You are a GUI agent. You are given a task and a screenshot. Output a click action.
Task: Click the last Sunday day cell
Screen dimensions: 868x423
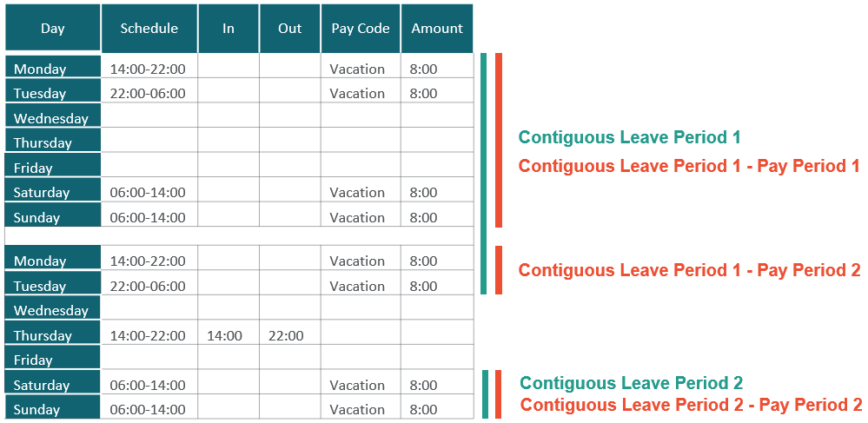(x=53, y=409)
